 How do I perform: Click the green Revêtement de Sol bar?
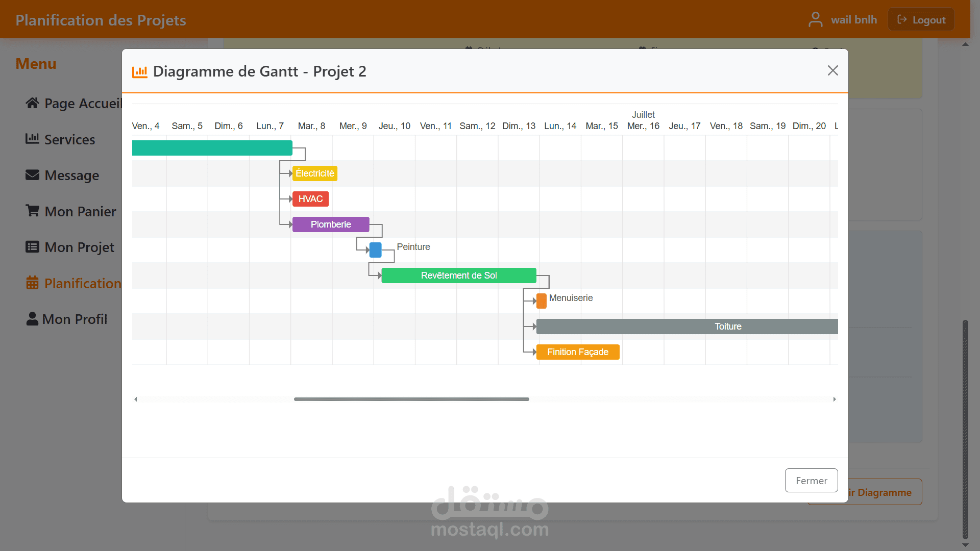coord(458,275)
